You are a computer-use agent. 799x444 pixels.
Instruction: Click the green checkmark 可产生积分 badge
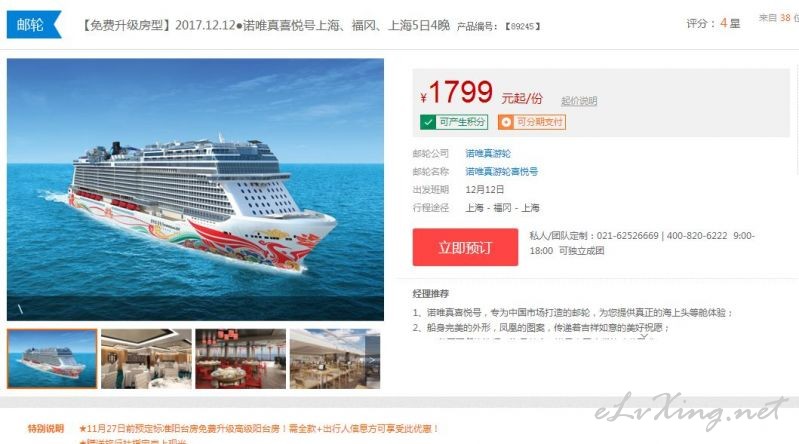(454, 122)
